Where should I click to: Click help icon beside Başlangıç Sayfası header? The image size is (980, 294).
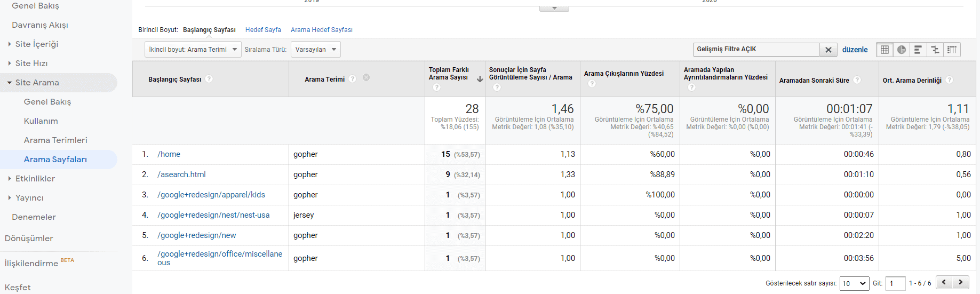(209, 79)
